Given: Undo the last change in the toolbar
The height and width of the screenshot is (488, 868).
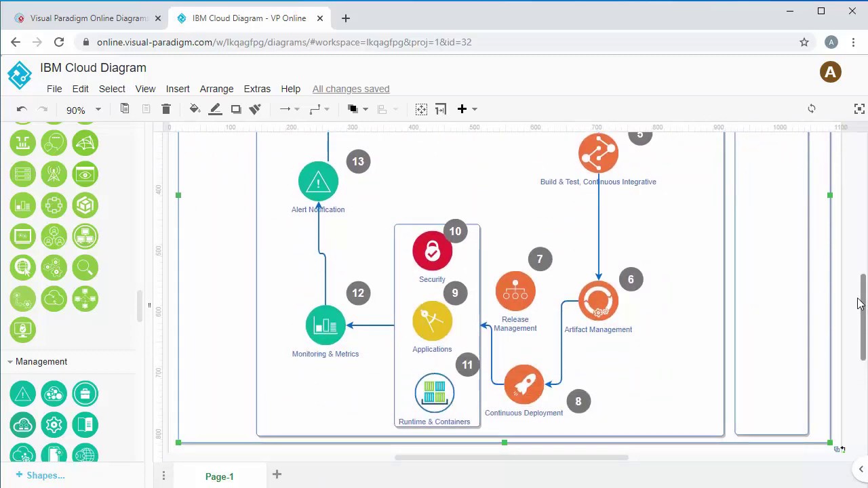Looking at the screenshot, I should point(22,109).
